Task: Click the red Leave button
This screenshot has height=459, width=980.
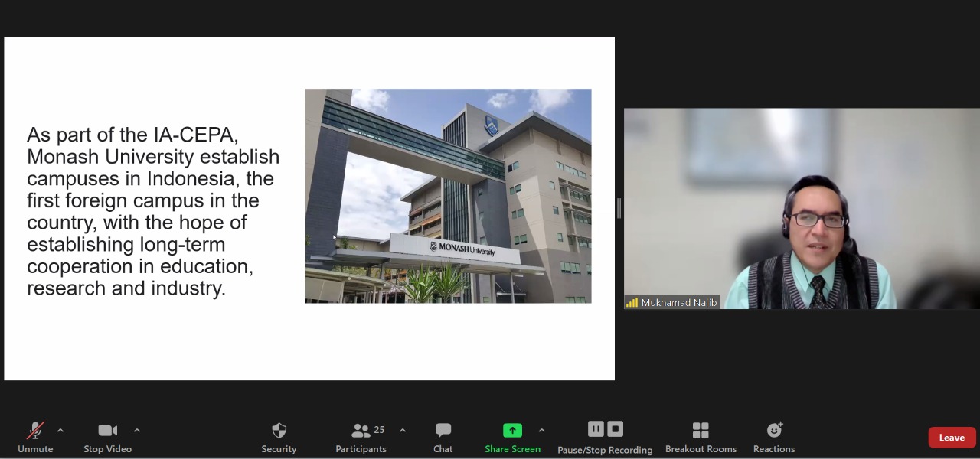Action: [952, 438]
